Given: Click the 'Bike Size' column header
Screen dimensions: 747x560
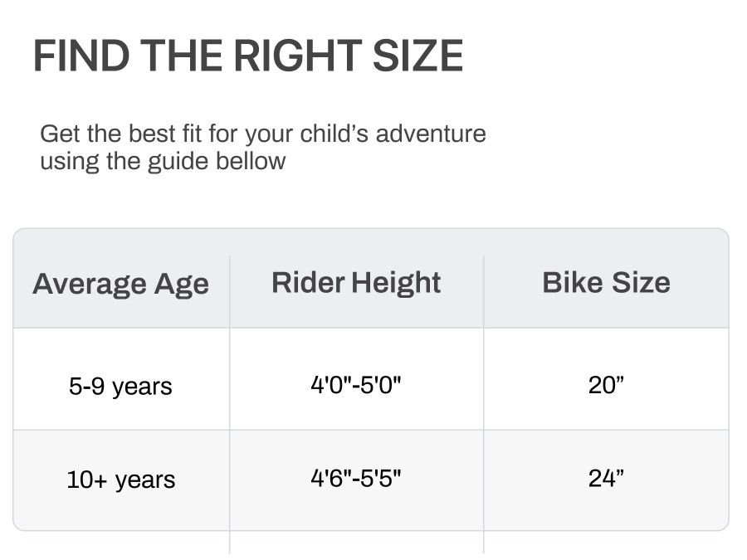Looking at the screenshot, I should click(606, 282).
